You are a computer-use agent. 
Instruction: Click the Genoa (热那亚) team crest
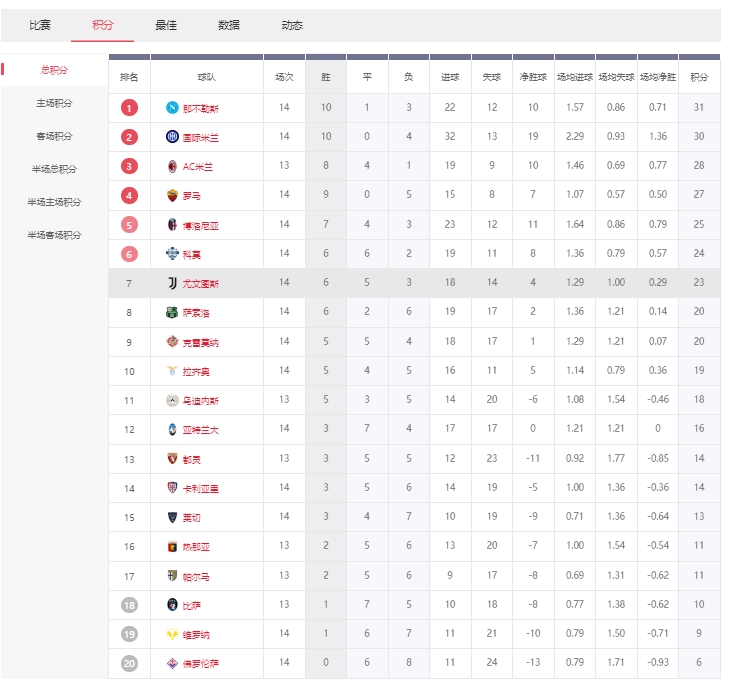click(172, 547)
